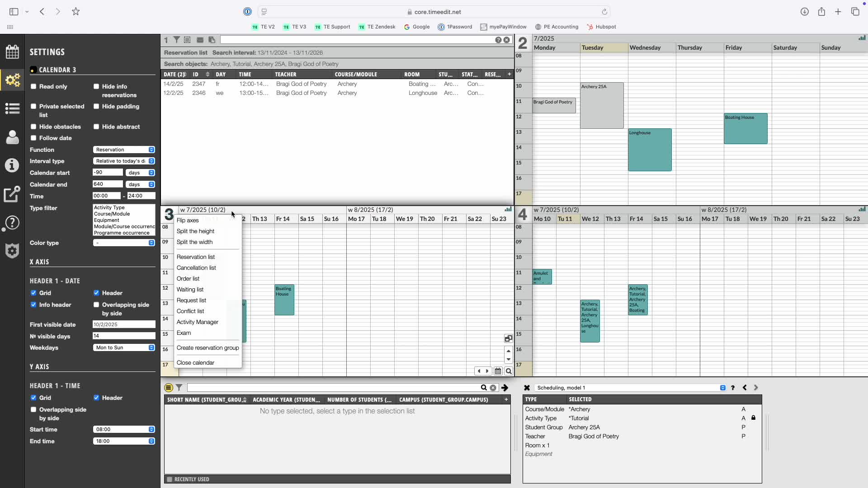Enable the Read only checkbox

(33, 86)
